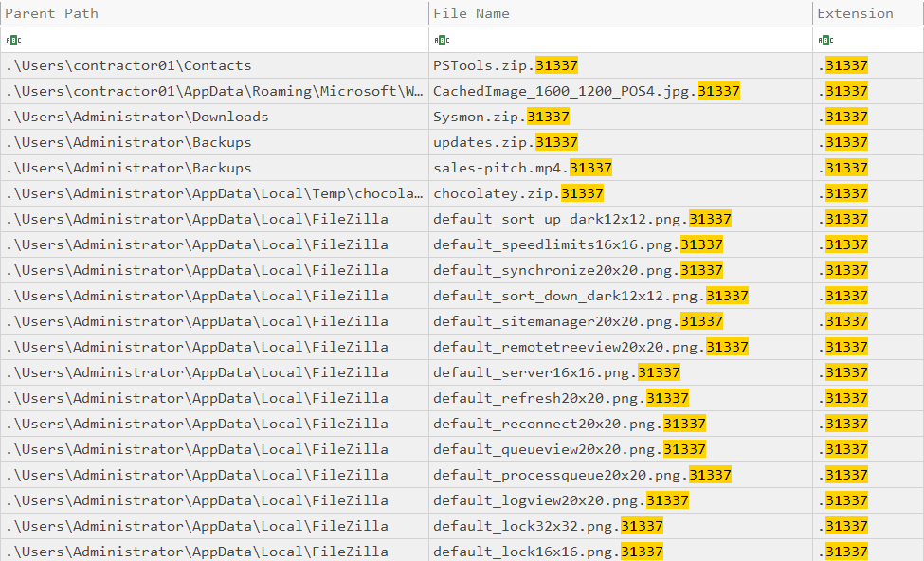
Task: Select the sales-pitch.mp4.31337 file name cell
Action: pyautogui.click(x=522, y=168)
